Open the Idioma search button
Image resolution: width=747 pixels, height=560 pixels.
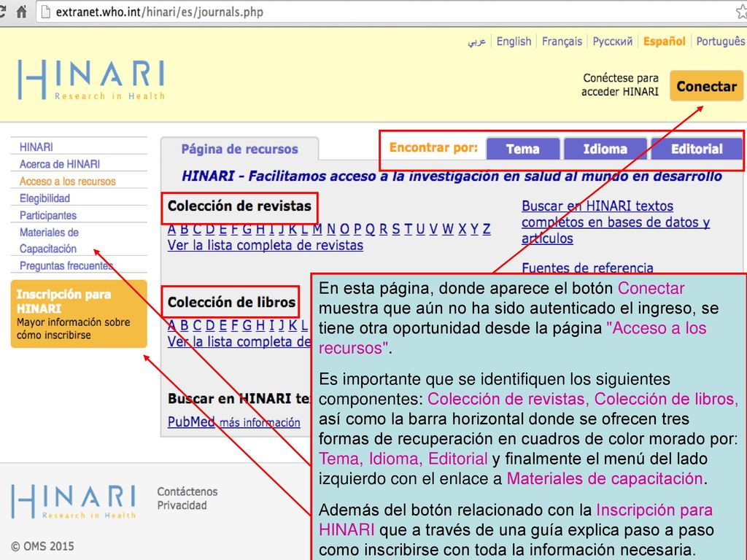coord(605,149)
